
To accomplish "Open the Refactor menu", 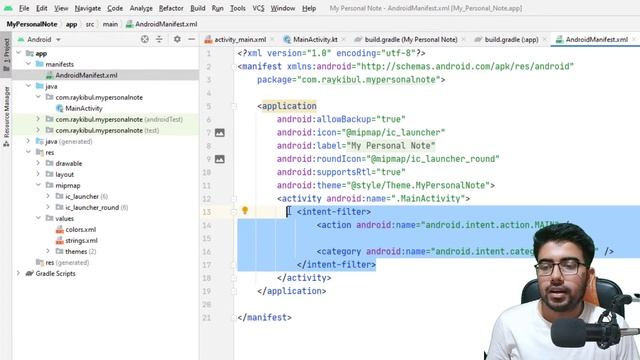I will pyautogui.click(x=171, y=8).
